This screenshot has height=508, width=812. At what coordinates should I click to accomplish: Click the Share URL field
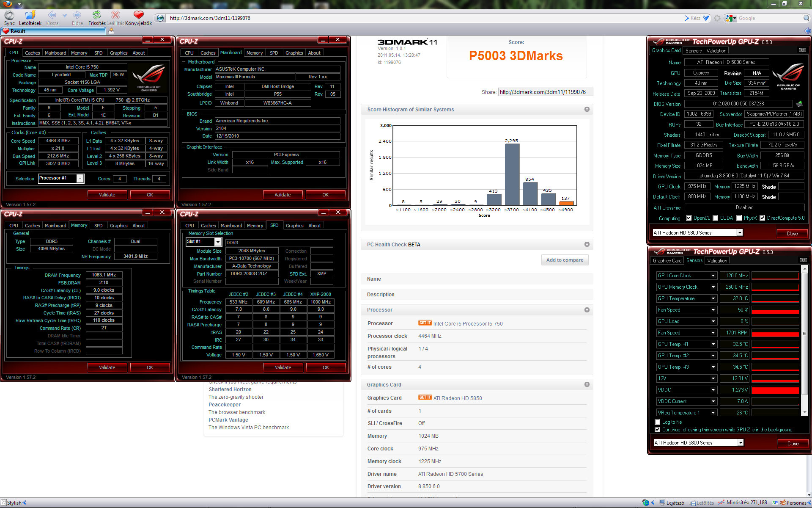click(x=546, y=92)
